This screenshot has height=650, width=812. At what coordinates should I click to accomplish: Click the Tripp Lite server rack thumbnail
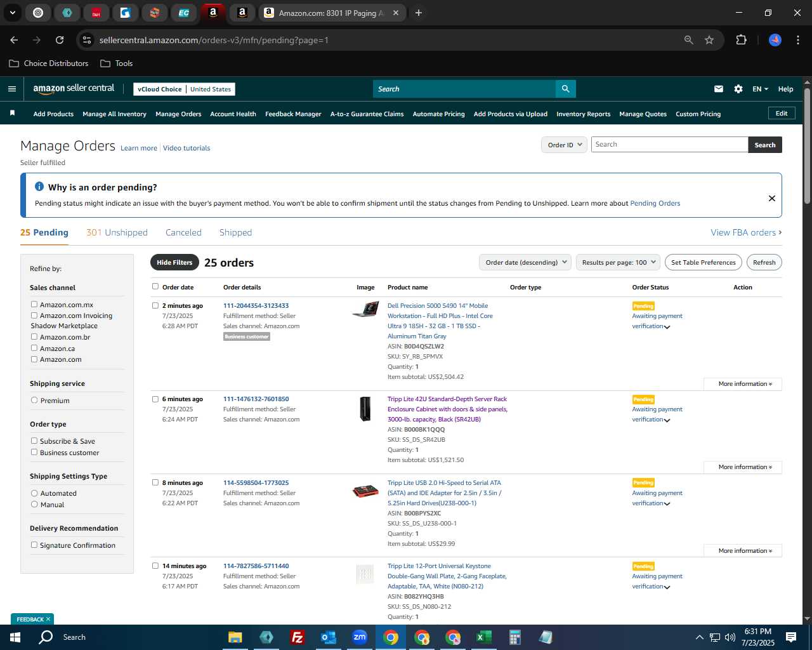coord(365,409)
